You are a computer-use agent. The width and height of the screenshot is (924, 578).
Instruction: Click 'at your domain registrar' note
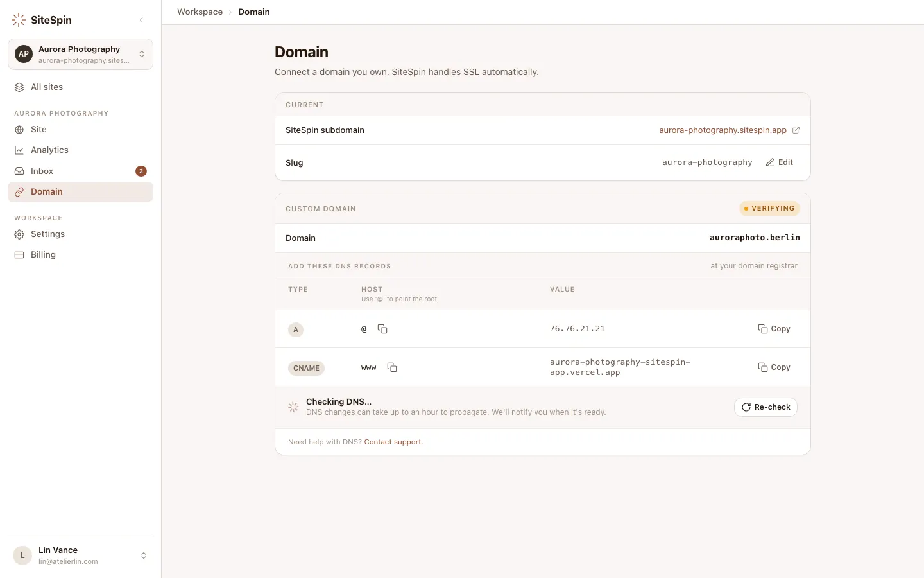pyautogui.click(x=754, y=266)
